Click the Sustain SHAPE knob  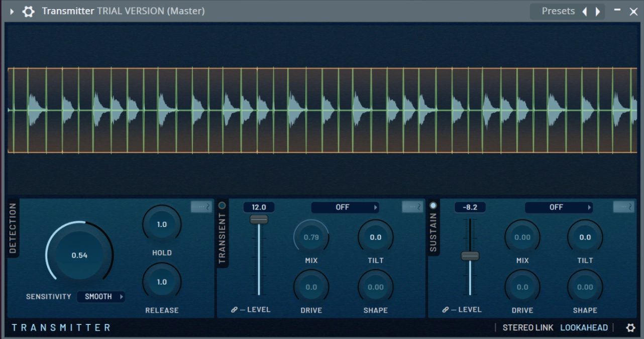click(x=585, y=287)
